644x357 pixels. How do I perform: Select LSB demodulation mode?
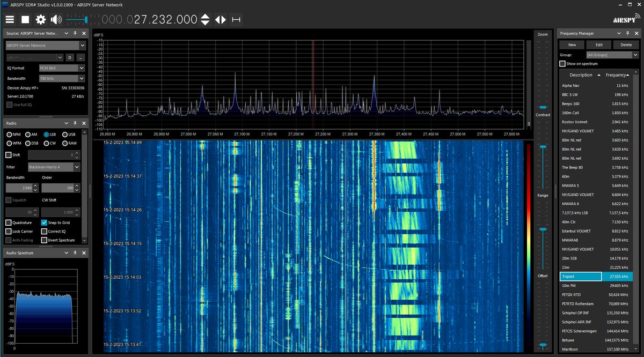click(x=46, y=134)
